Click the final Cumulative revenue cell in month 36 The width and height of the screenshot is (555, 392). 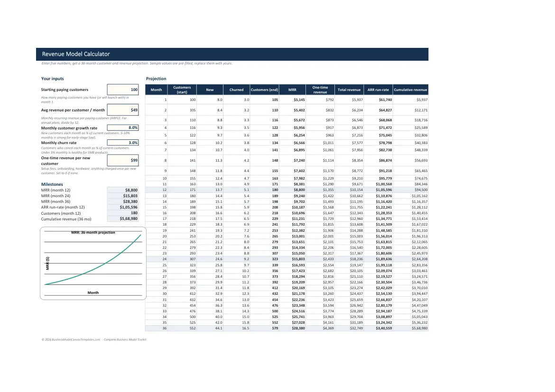[411, 328]
